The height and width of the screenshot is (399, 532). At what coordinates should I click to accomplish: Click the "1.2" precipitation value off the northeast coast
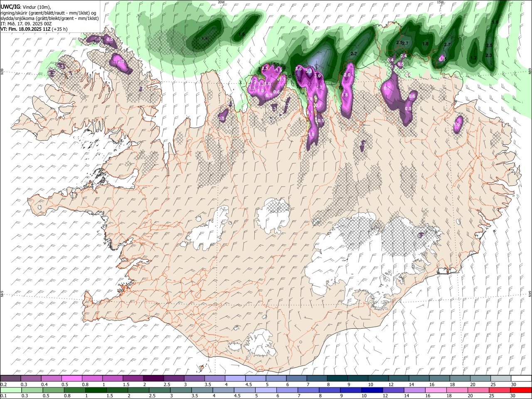pyautogui.click(x=473, y=58)
